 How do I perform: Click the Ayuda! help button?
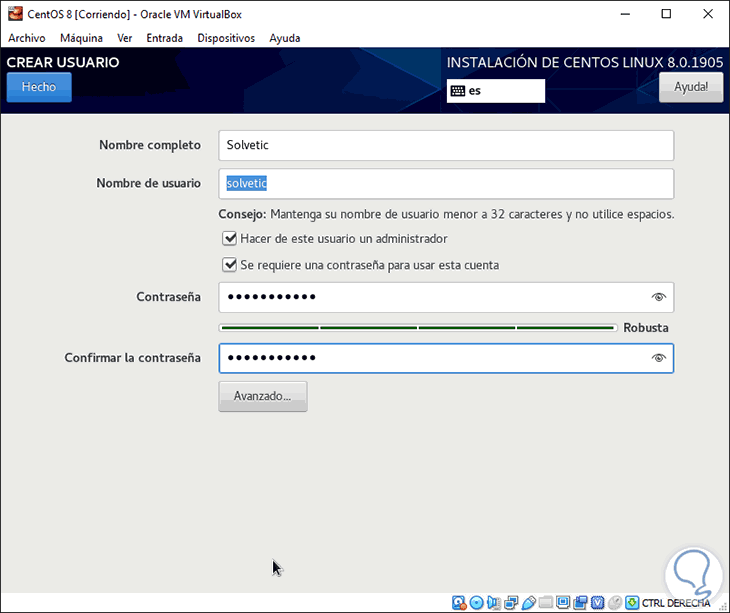click(x=691, y=87)
